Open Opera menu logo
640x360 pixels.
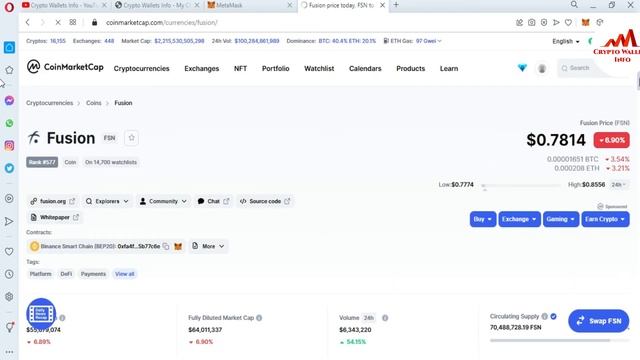click(9, 7)
